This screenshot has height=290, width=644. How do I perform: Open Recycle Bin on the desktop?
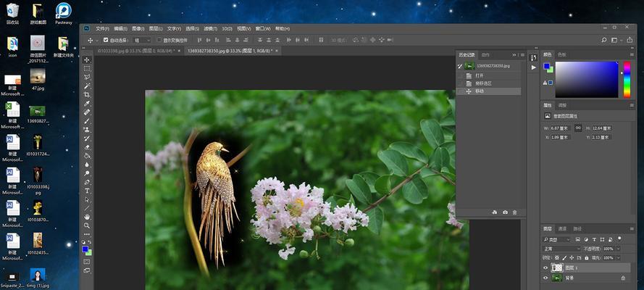tap(13, 14)
